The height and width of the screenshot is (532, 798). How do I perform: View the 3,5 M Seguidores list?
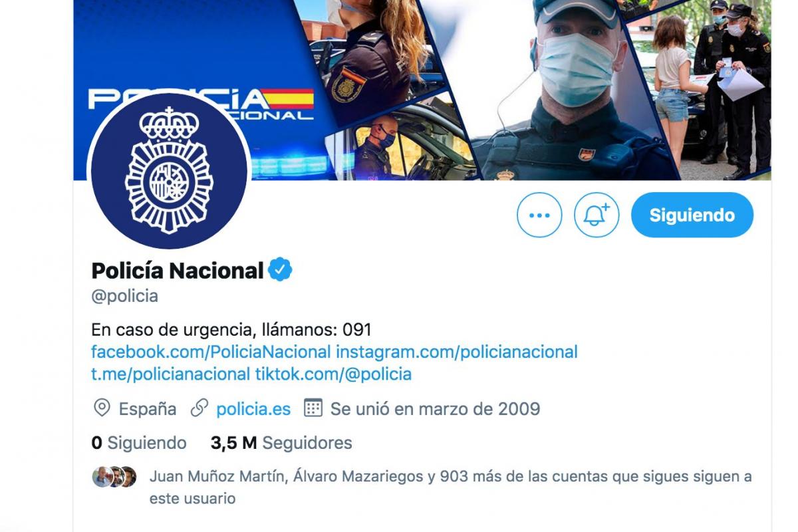(281, 443)
